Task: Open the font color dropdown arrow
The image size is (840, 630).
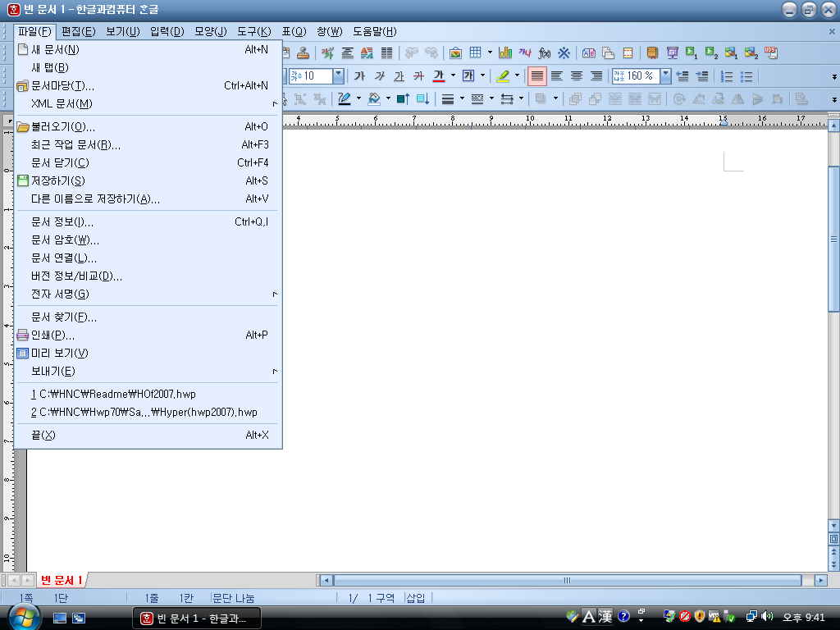Action: (453, 76)
